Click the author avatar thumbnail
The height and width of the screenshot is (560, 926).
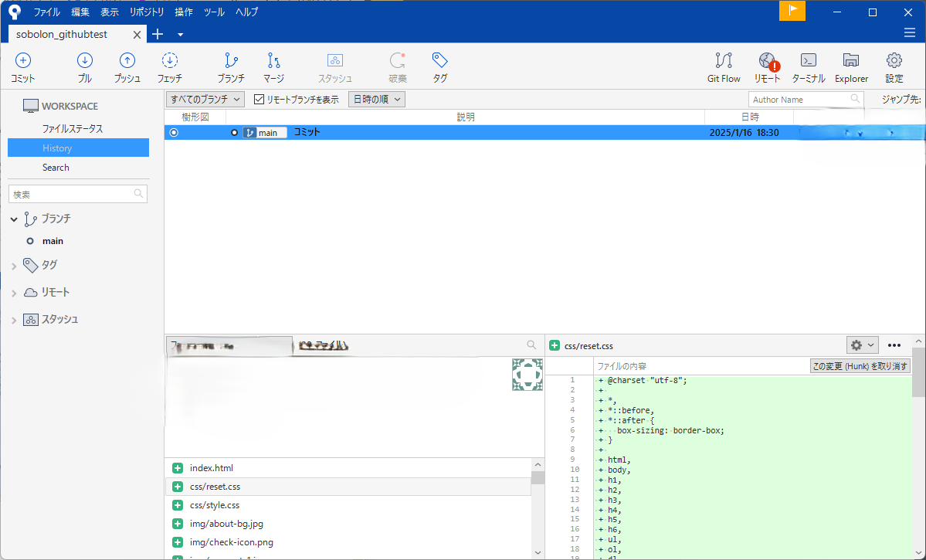(527, 375)
